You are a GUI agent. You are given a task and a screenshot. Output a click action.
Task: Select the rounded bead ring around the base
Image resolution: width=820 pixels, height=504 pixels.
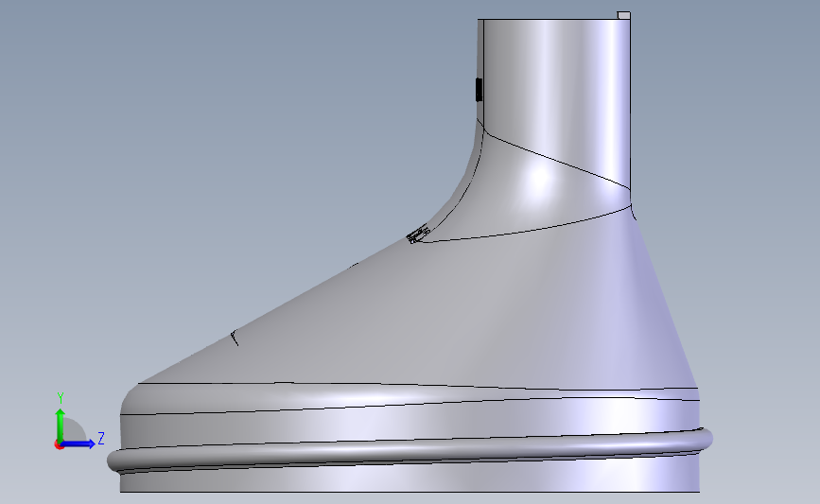tap(410, 451)
